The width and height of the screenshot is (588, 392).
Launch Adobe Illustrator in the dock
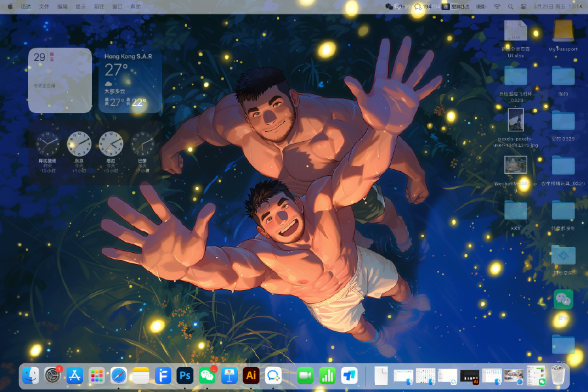point(251,376)
